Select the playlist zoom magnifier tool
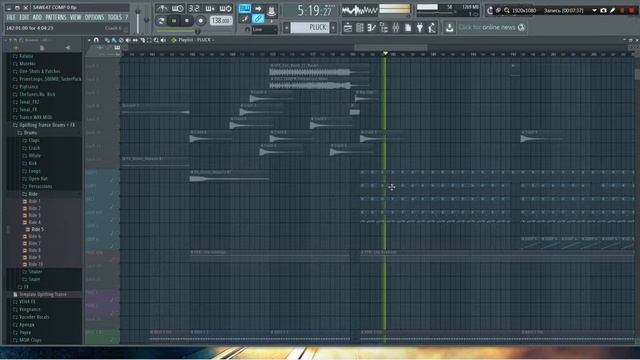The image size is (640, 360). click(156, 40)
